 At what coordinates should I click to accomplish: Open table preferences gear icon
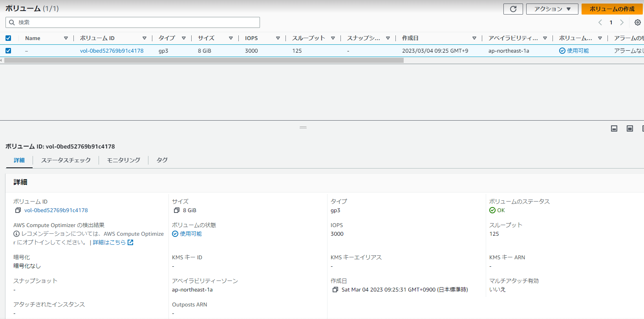[638, 22]
